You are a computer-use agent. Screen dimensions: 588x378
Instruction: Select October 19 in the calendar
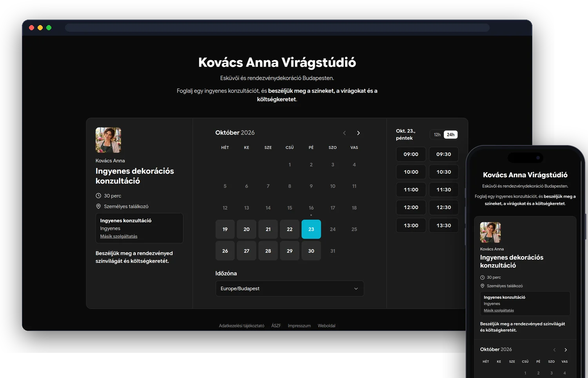[x=225, y=229]
